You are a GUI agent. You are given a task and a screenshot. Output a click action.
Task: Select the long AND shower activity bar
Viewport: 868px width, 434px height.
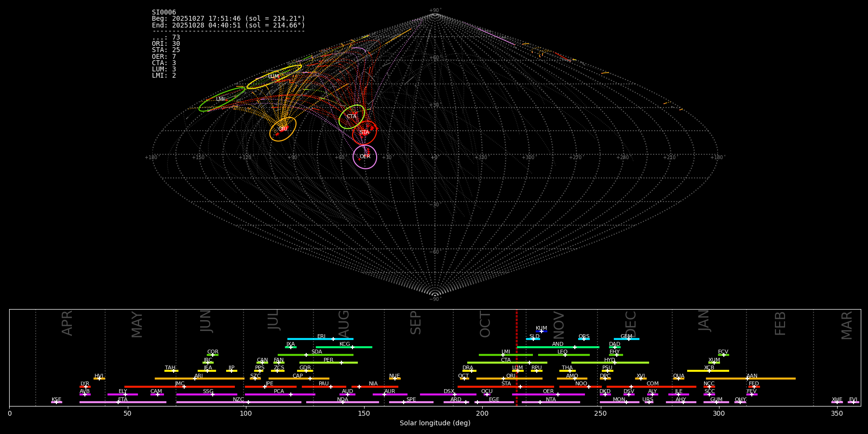[557, 347]
